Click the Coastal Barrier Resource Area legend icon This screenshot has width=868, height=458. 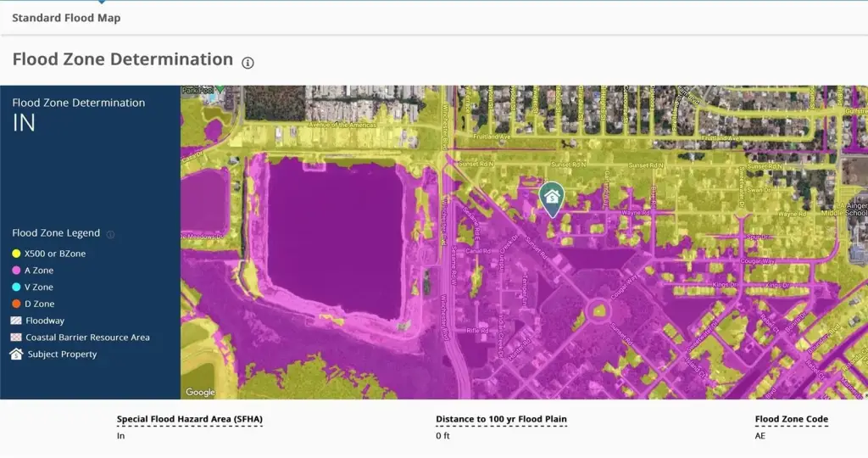16,338
